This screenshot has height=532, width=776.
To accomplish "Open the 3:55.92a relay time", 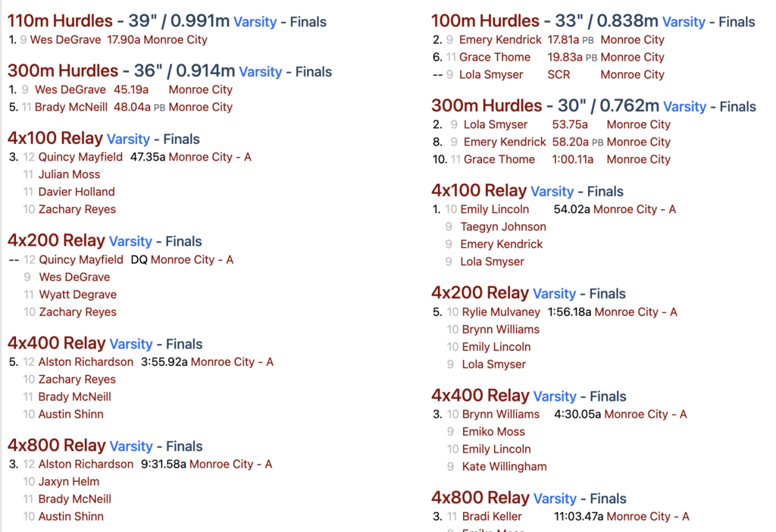I will point(164,361).
